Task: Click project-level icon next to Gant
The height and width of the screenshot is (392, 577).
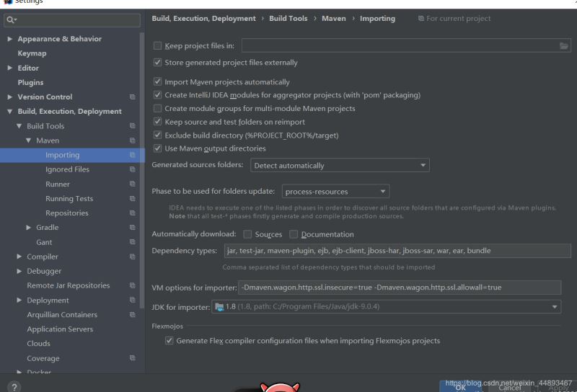Action: coord(133,242)
